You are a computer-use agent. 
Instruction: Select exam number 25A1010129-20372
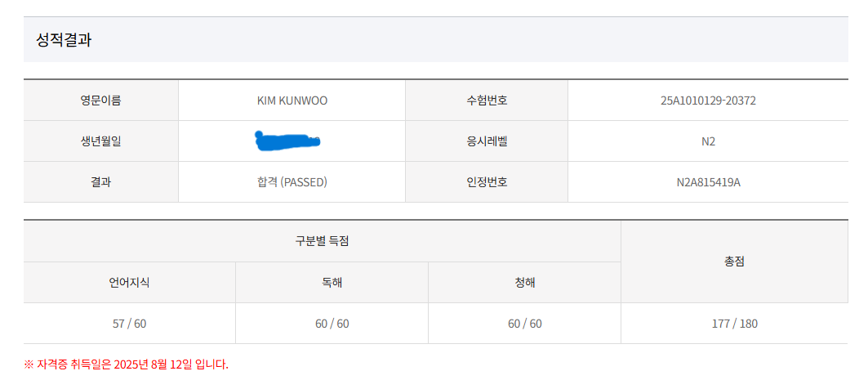pyautogui.click(x=708, y=101)
